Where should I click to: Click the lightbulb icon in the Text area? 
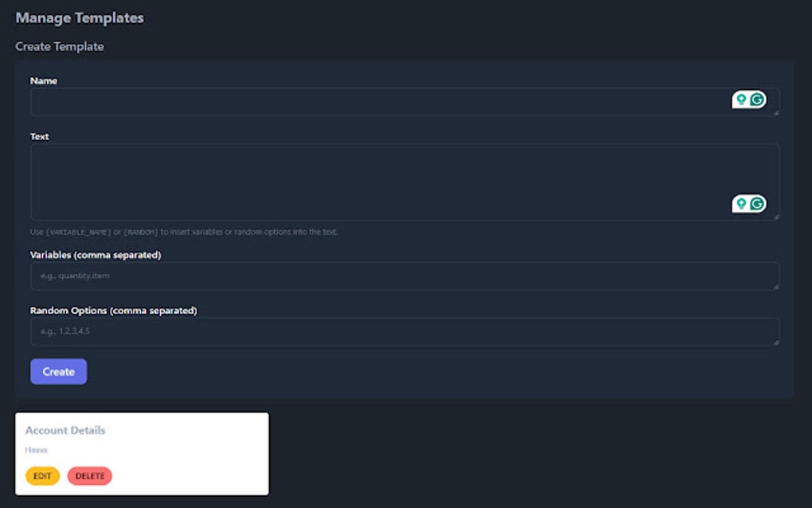pyautogui.click(x=741, y=204)
